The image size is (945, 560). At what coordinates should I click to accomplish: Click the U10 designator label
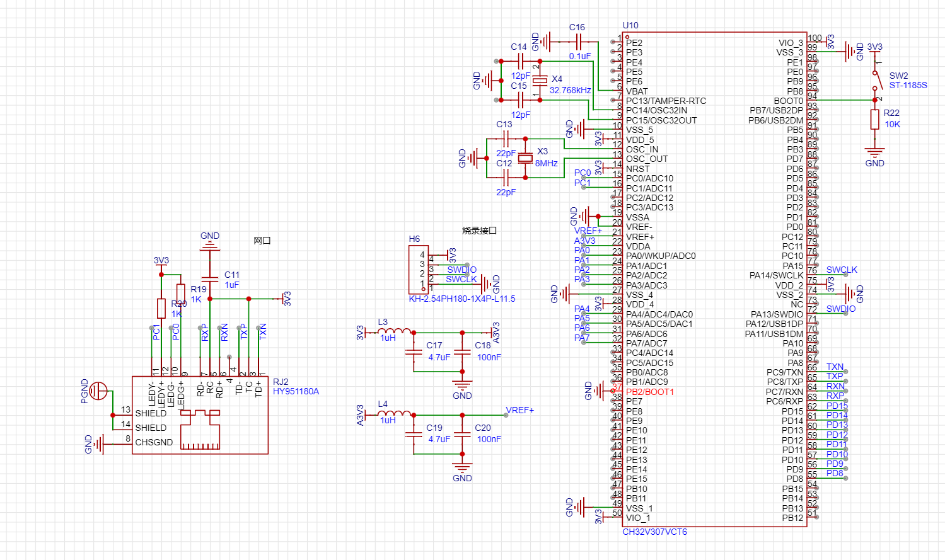(630, 25)
